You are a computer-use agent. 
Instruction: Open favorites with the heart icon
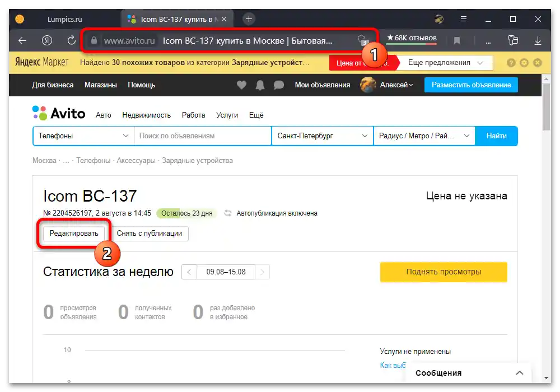click(x=241, y=85)
